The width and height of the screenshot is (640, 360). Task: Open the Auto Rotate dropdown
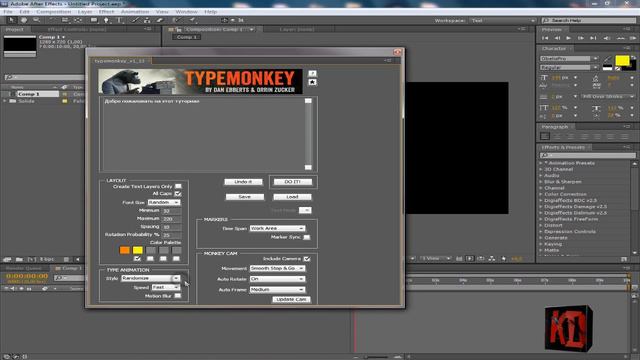(x=277, y=279)
